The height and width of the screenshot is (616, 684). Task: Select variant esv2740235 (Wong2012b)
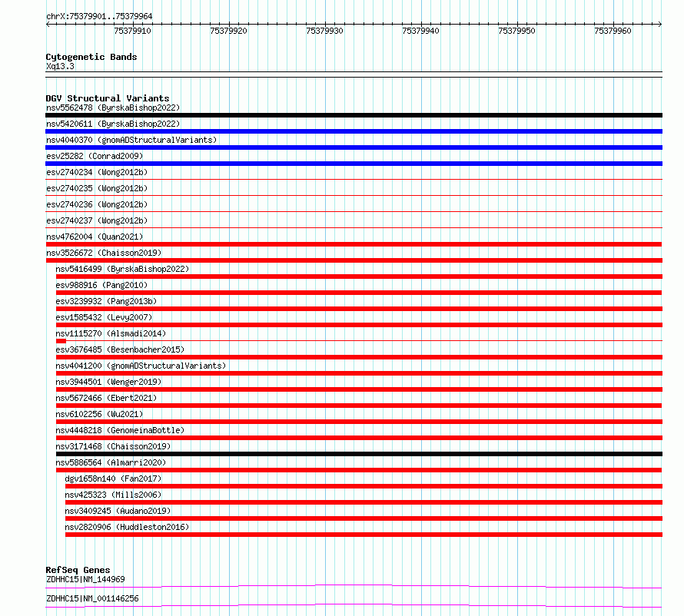tap(97, 188)
